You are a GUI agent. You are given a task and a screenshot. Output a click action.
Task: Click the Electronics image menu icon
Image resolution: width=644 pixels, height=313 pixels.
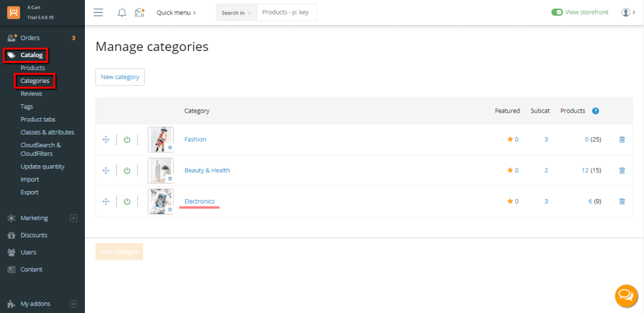click(170, 210)
